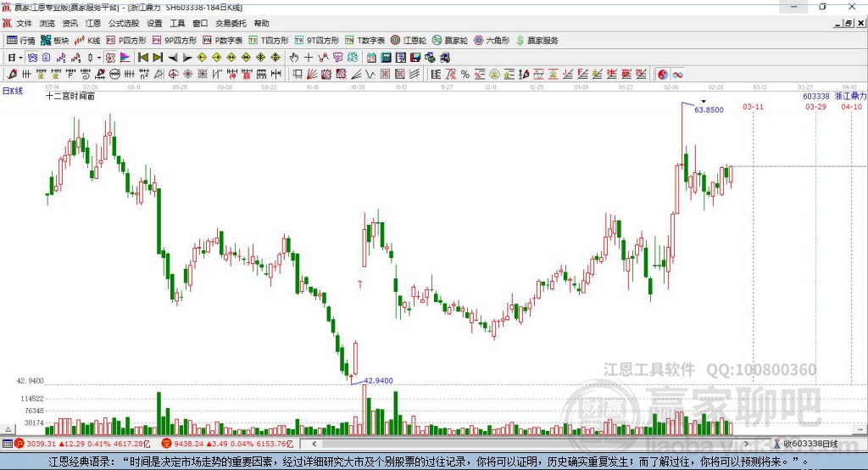Open the 9P四方形 tool
This screenshot has width=868, height=470.
point(175,41)
